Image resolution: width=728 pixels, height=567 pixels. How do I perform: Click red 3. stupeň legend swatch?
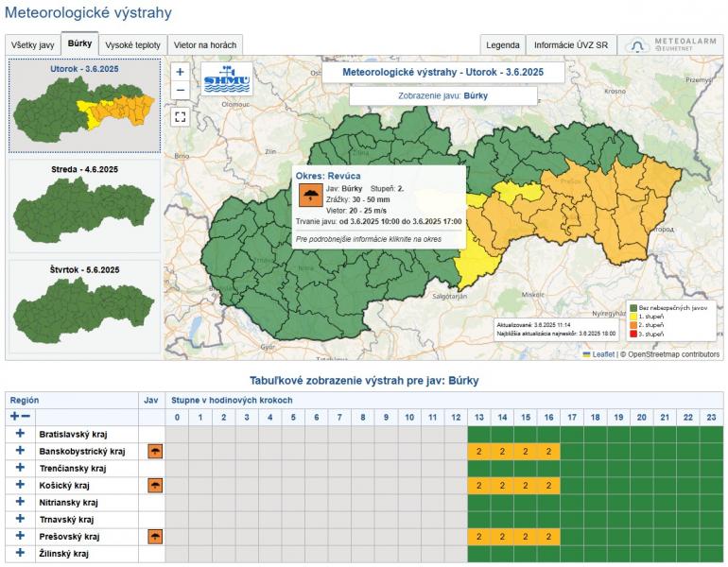pos(633,335)
